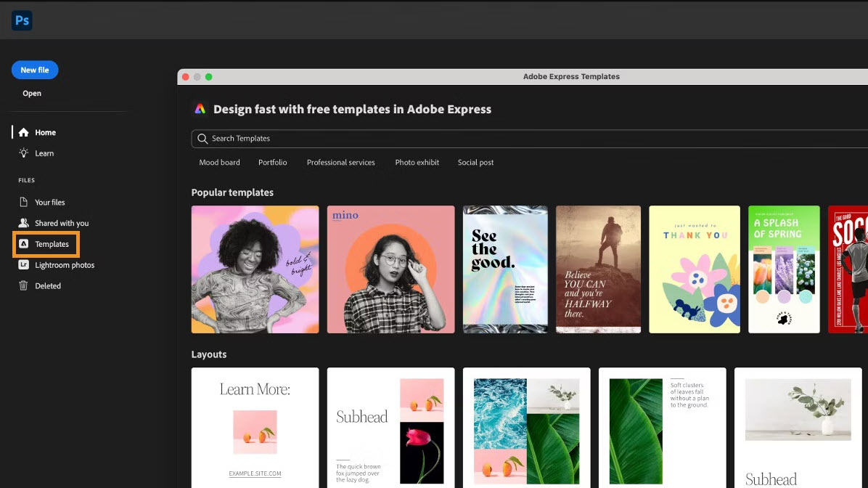Click the Your files document icon

[x=24, y=203]
